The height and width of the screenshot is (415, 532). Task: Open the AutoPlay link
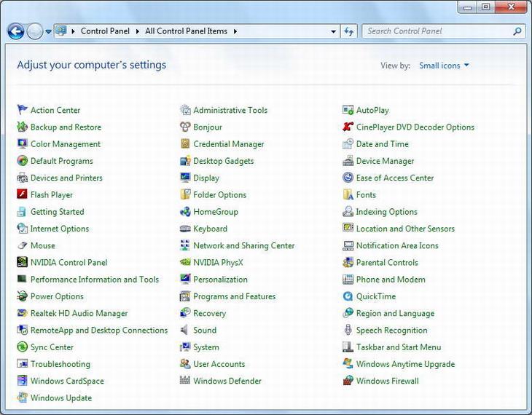click(x=372, y=110)
